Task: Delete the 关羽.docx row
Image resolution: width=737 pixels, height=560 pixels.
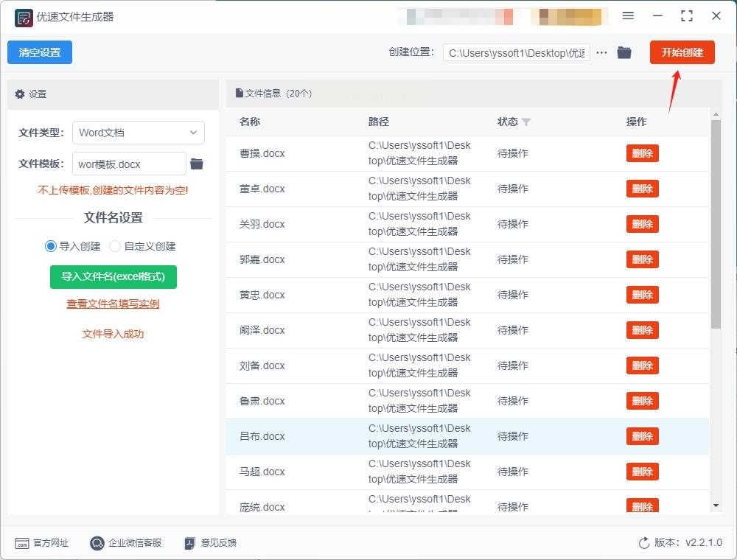Action: coord(642,224)
